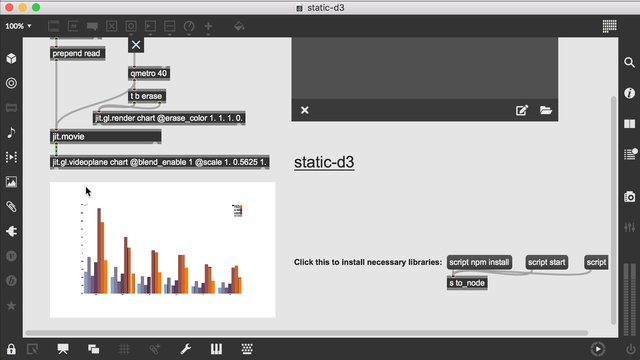640x360 pixels.
Task: Click the 'script start' message box
Action: point(547,262)
